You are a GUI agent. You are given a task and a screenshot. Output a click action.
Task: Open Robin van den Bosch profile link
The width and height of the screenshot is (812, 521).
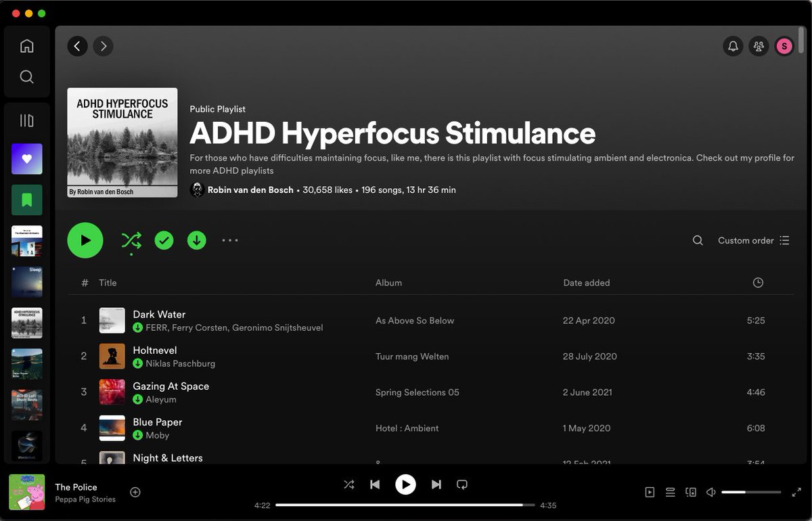[250, 190]
